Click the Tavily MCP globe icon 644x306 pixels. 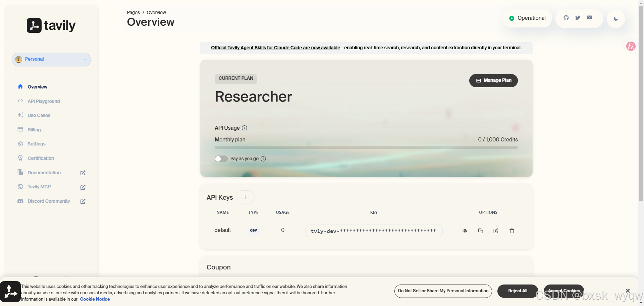(20, 186)
